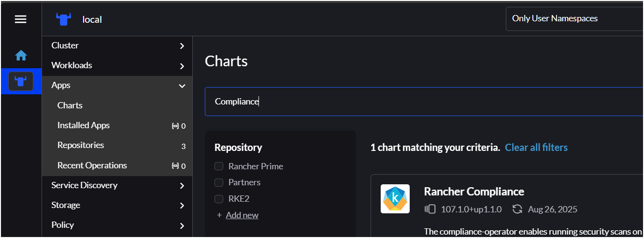
Task: Open Installed Apps page
Action: coord(84,125)
